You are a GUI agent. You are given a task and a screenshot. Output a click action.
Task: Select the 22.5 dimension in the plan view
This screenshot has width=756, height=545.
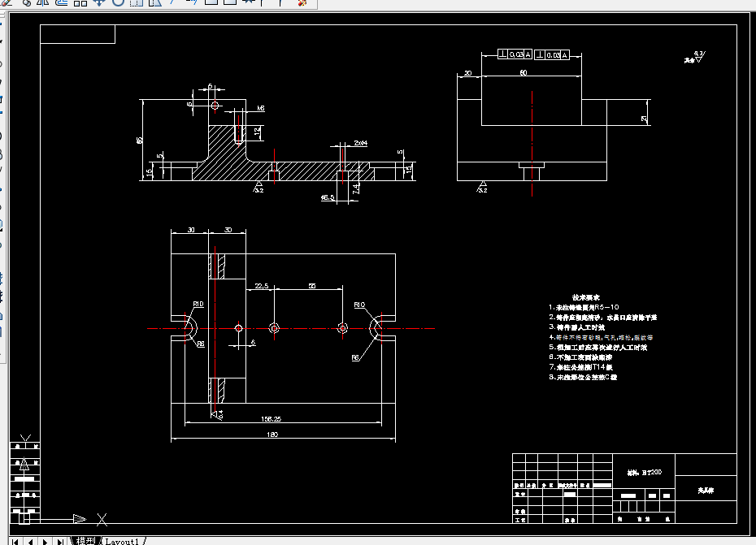click(x=261, y=286)
